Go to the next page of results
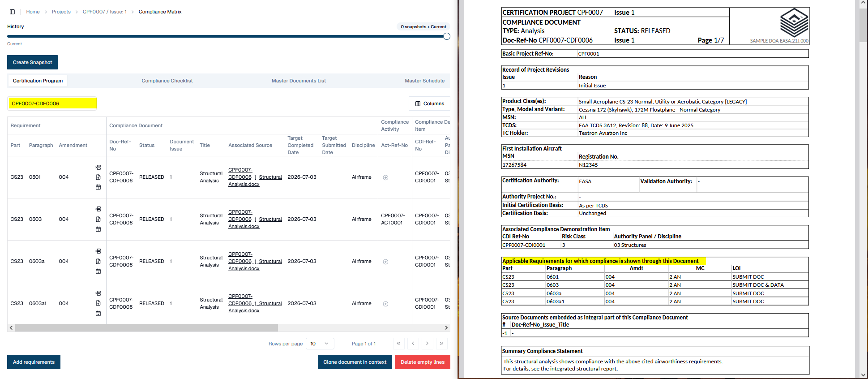 click(427, 344)
